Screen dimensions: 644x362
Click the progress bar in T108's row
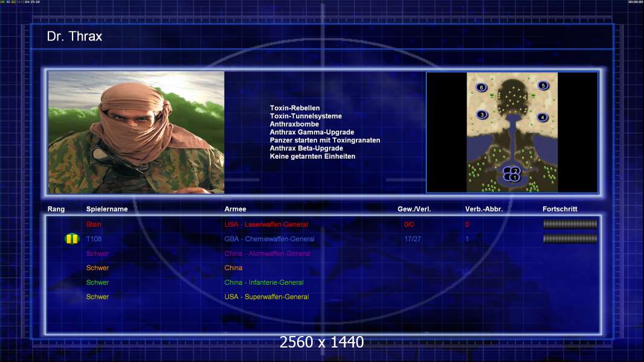[570, 238]
